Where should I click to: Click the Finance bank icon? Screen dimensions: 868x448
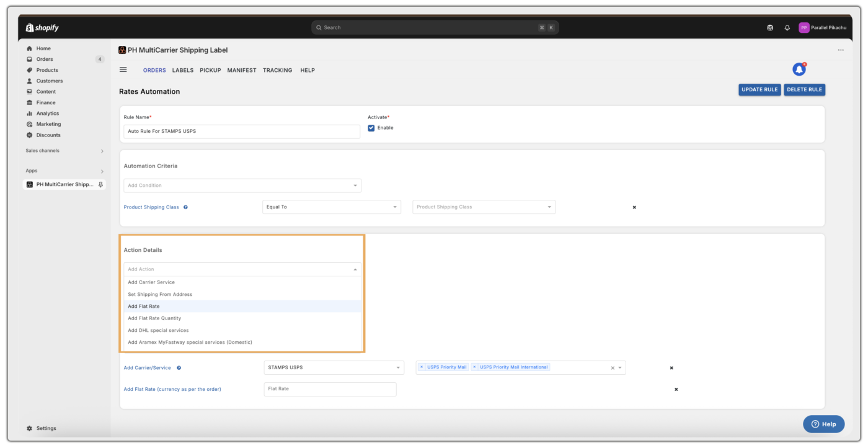tap(29, 102)
